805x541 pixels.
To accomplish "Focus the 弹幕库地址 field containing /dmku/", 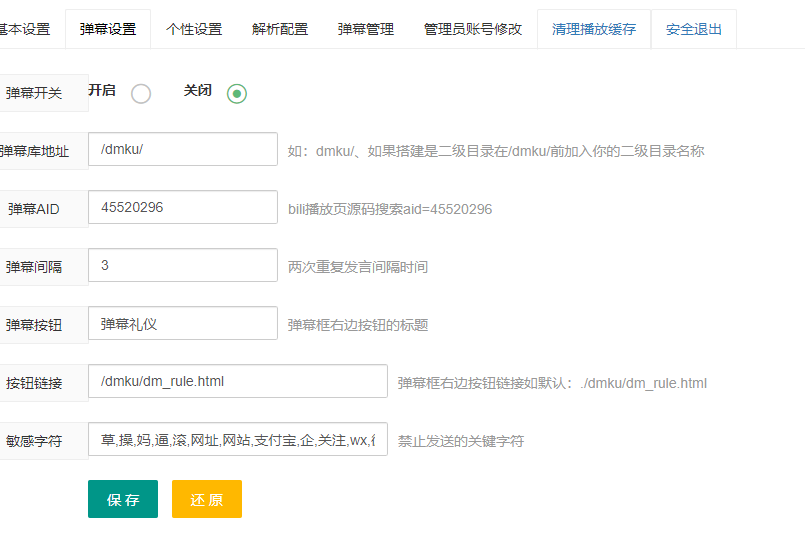I will 182,149.
